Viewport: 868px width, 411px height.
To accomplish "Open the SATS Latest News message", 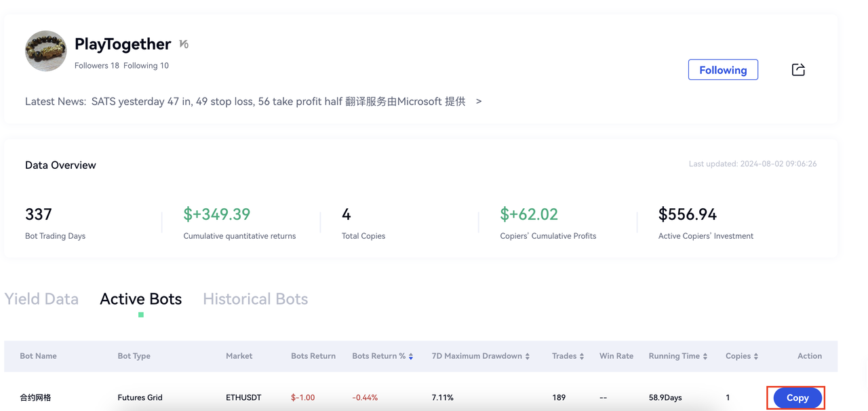I will pyautogui.click(x=278, y=101).
